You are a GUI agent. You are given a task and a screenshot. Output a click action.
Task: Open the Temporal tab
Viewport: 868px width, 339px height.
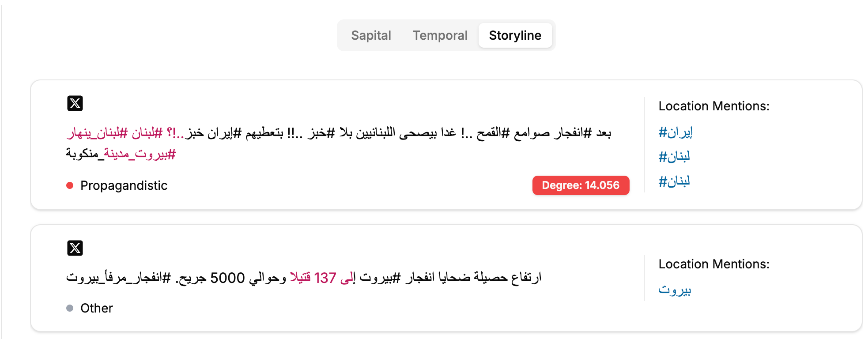click(440, 35)
